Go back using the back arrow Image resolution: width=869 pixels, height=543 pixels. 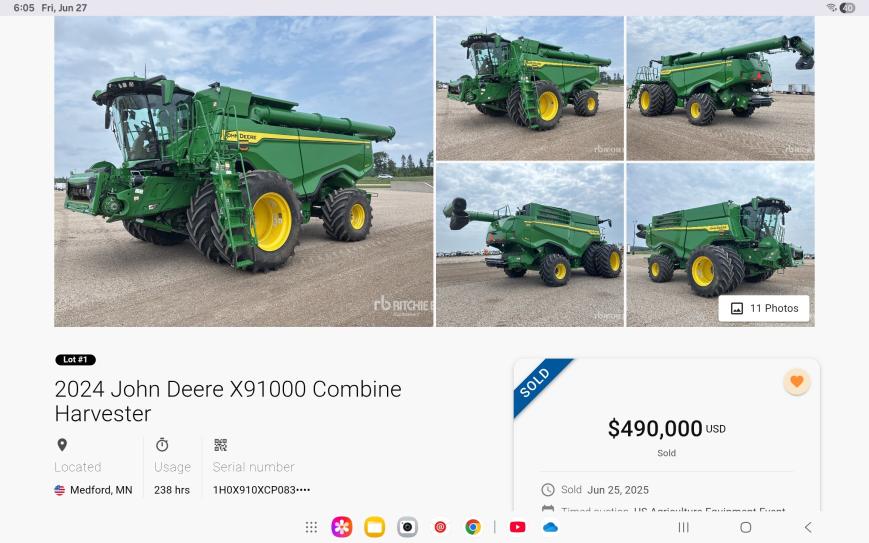808,527
